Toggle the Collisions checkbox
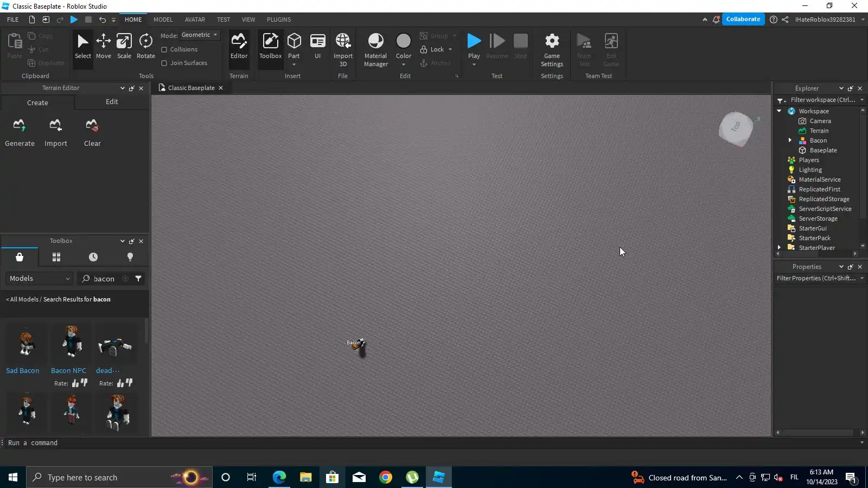868x488 pixels. point(164,49)
